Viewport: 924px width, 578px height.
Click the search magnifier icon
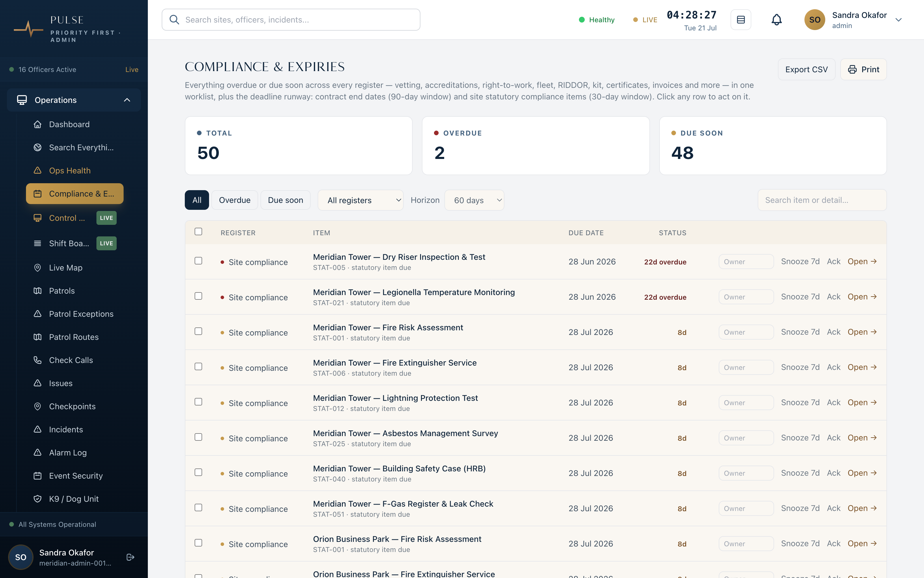[174, 19]
